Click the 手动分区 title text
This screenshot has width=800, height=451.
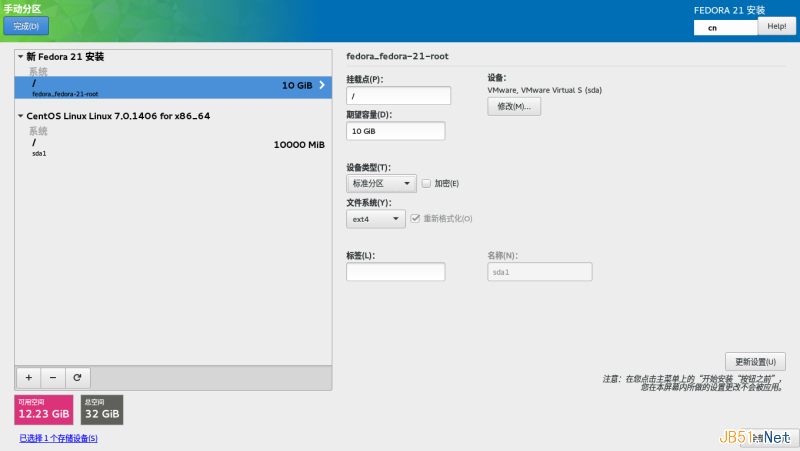tap(22, 9)
